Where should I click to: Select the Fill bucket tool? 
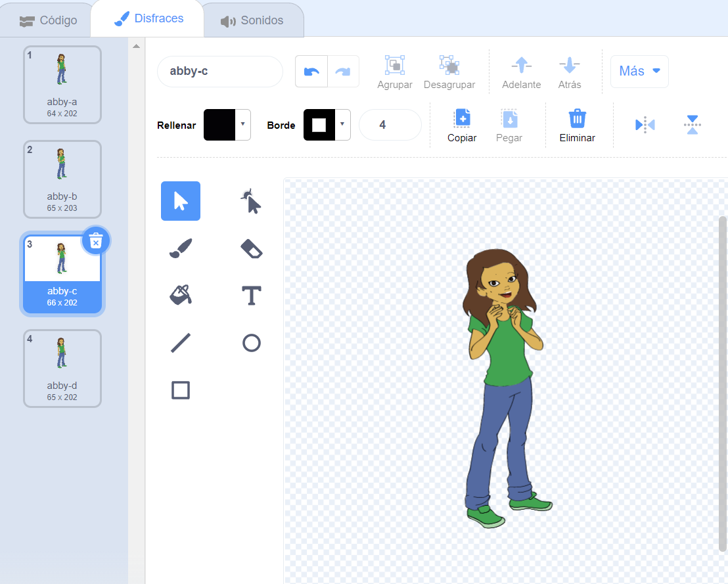point(181,295)
